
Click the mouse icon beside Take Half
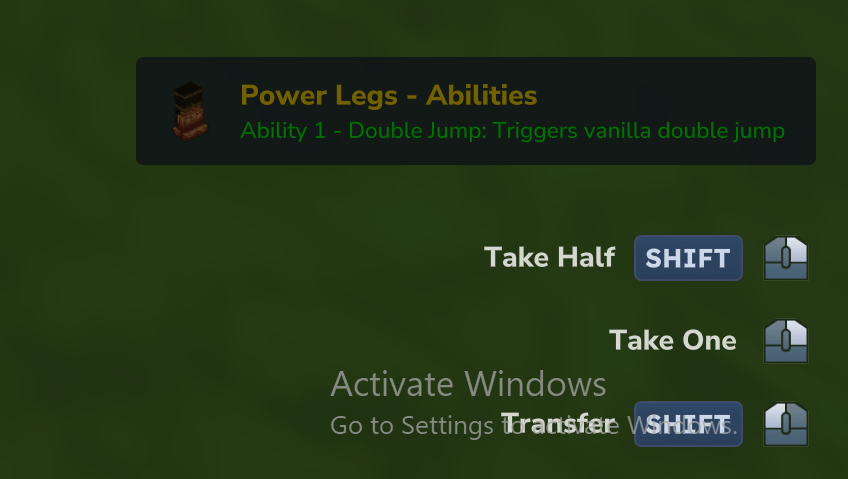click(786, 258)
